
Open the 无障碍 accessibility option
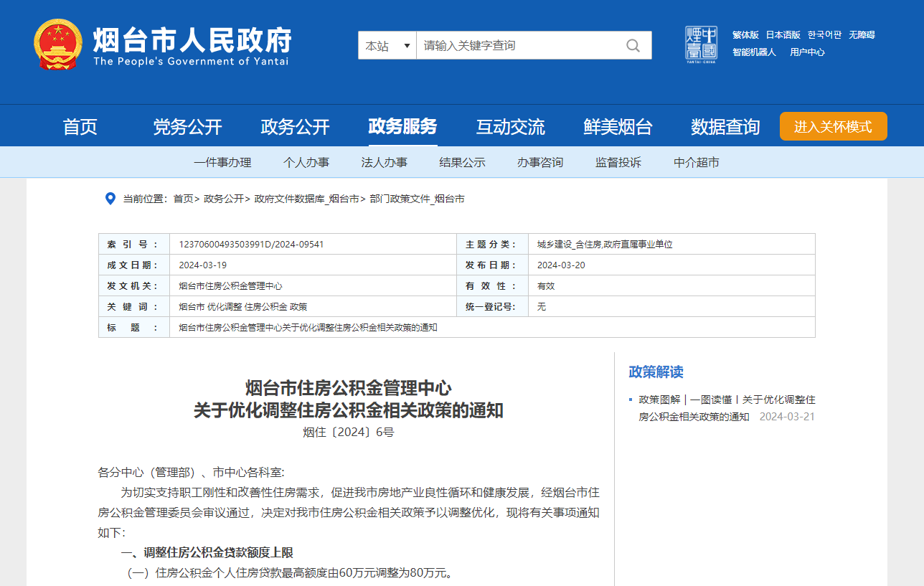pos(862,34)
